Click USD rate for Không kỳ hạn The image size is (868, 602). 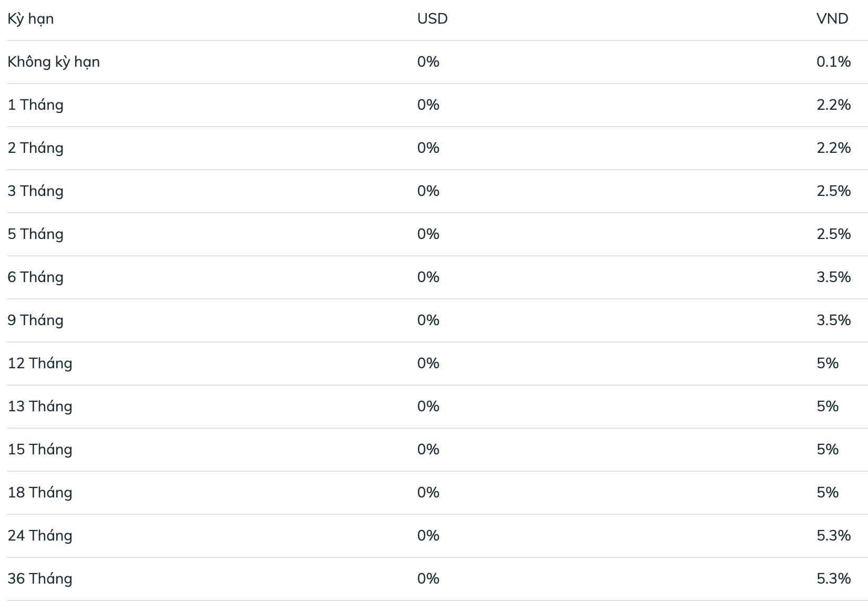click(428, 62)
